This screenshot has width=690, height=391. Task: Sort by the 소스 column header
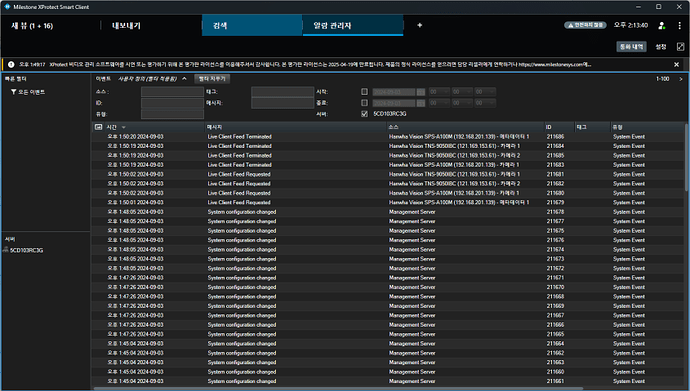pyautogui.click(x=465, y=127)
